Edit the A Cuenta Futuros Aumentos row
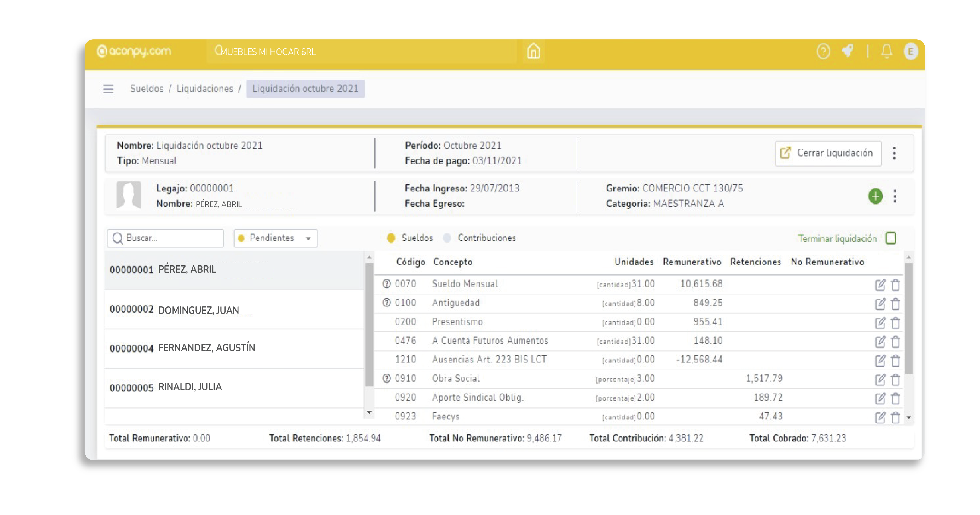980x515 pixels. (880, 342)
